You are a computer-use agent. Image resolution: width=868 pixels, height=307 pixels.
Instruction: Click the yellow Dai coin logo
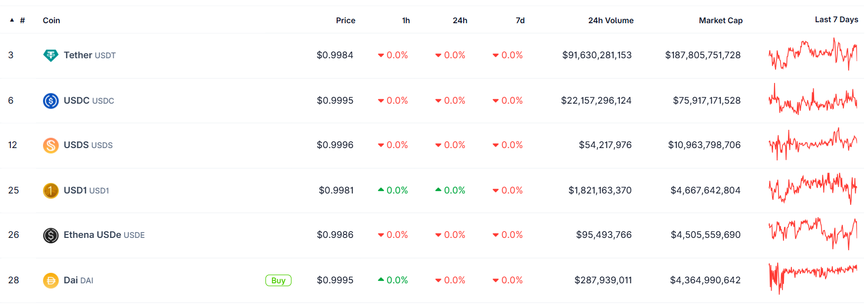(50, 280)
